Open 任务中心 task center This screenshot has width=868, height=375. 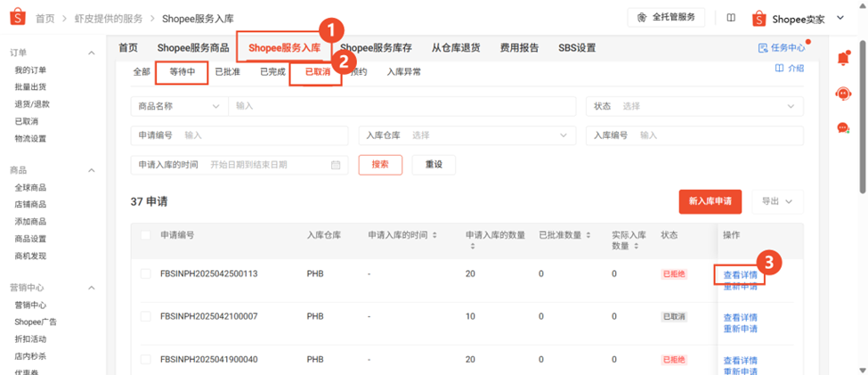pos(783,47)
